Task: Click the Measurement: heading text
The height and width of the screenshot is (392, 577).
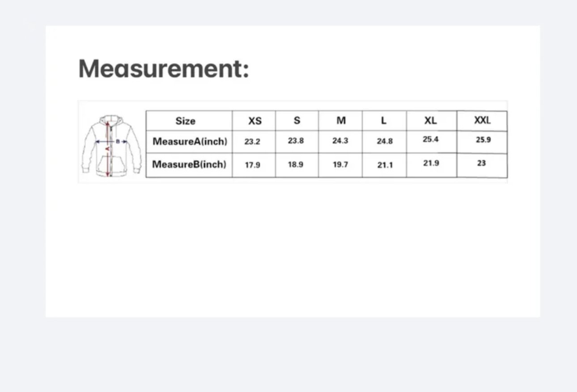Action: pyautogui.click(x=164, y=68)
